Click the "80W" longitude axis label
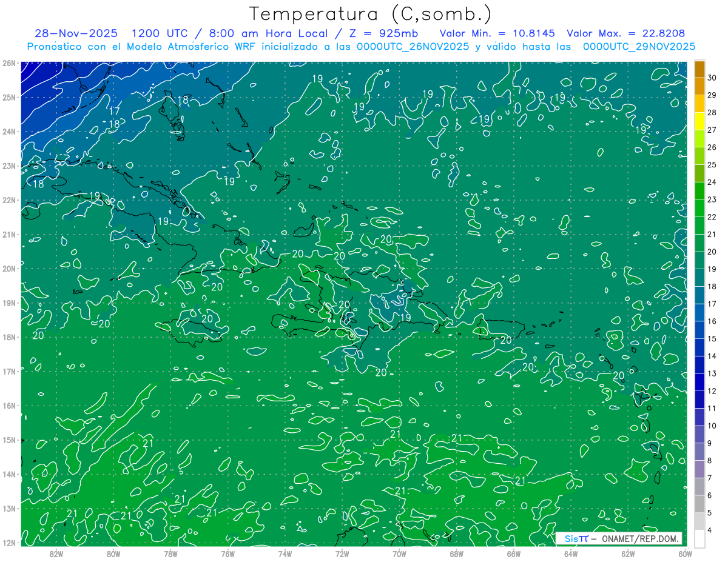This screenshot has height=562, width=728. tap(113, 554)
